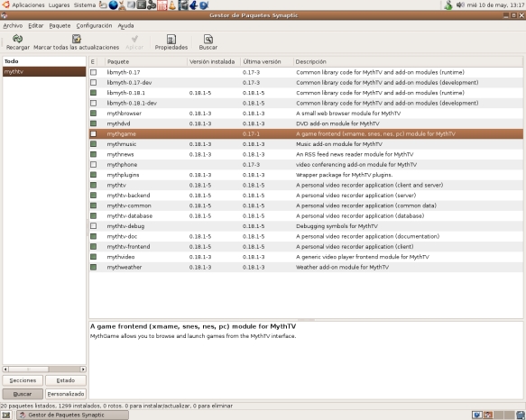
Task: Click Marcar todas las actualizaciones icon
Action: [x=77, y=39]
